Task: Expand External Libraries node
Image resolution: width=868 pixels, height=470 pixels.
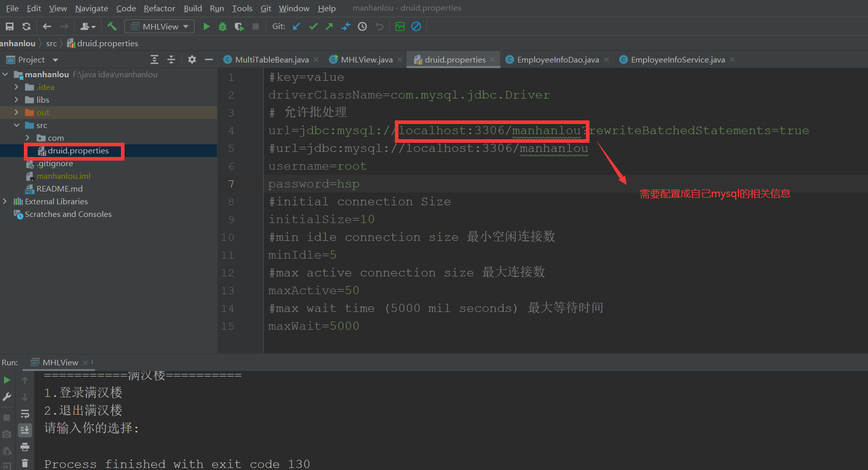Action: tap(5, 201)
